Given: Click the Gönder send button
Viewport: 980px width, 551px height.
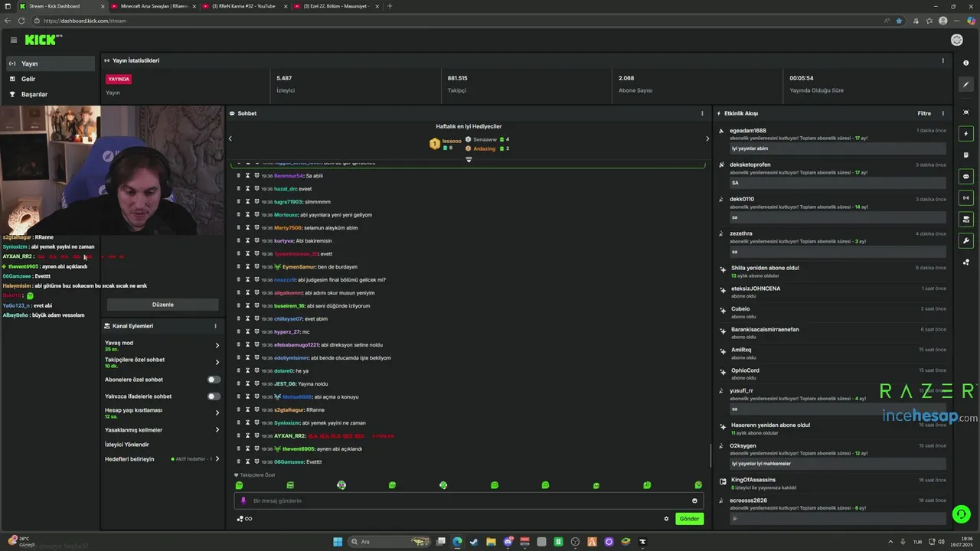Looking at the screenshot, I should coord(689,519).
